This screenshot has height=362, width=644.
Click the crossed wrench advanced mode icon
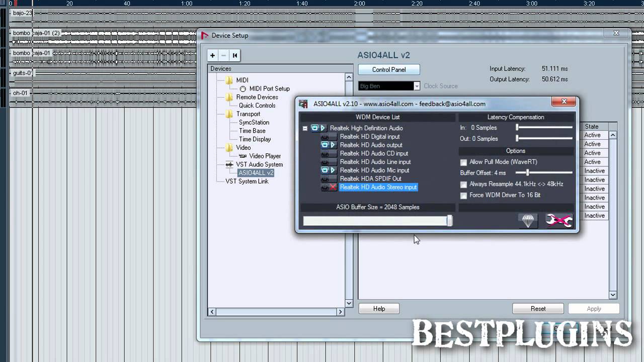point(559,220)
